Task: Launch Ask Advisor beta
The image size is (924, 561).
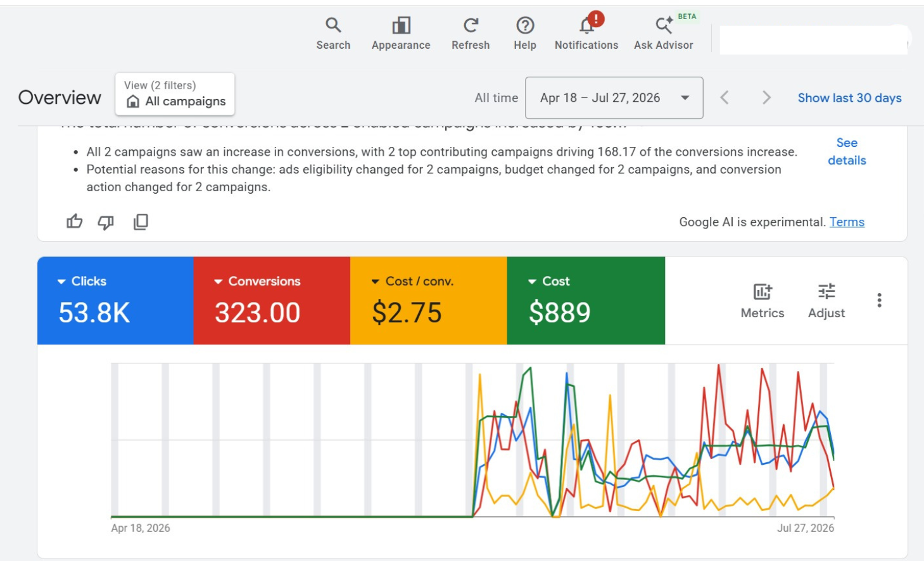Action: click(664, 34)
